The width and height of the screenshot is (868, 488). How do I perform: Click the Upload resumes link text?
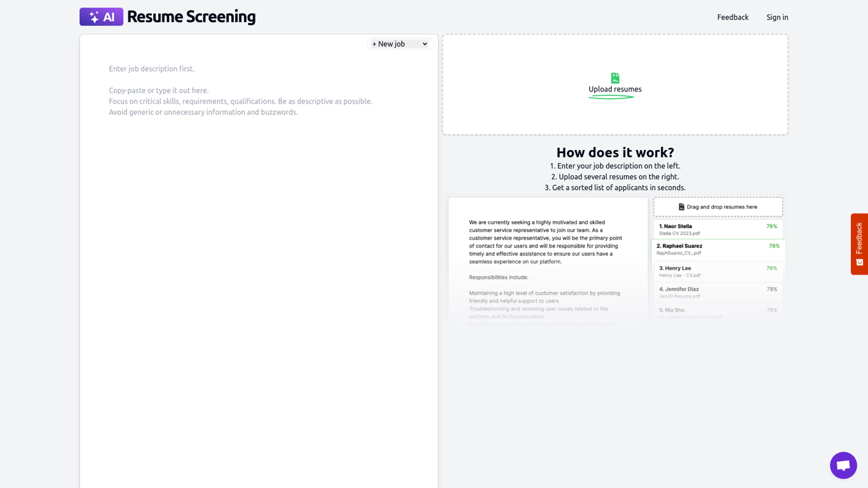615,89
